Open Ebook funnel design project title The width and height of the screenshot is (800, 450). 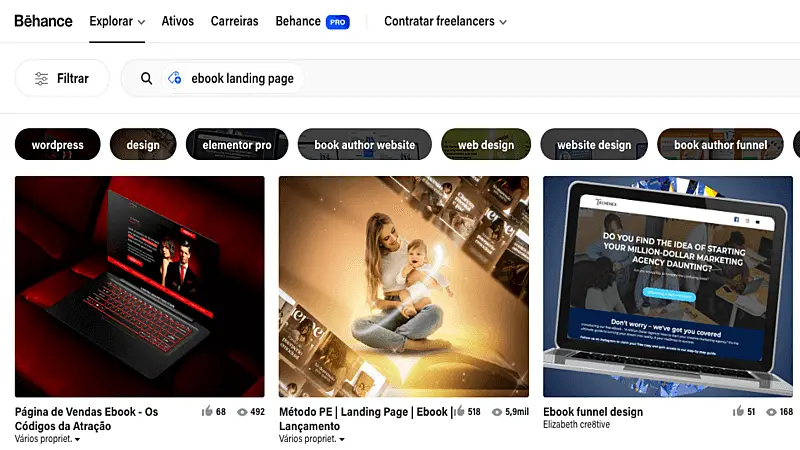593,412
